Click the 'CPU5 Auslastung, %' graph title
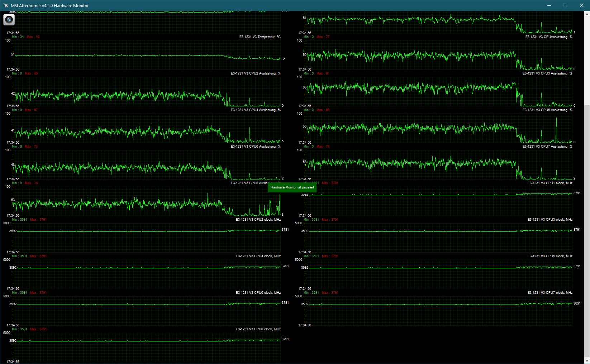 click(x=547, y=110)
